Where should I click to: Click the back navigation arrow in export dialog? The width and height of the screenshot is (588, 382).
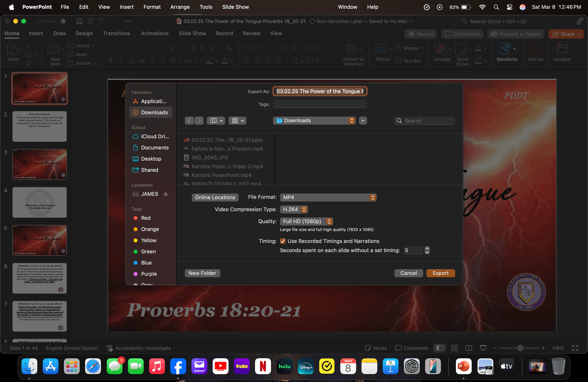pos(189,121)
